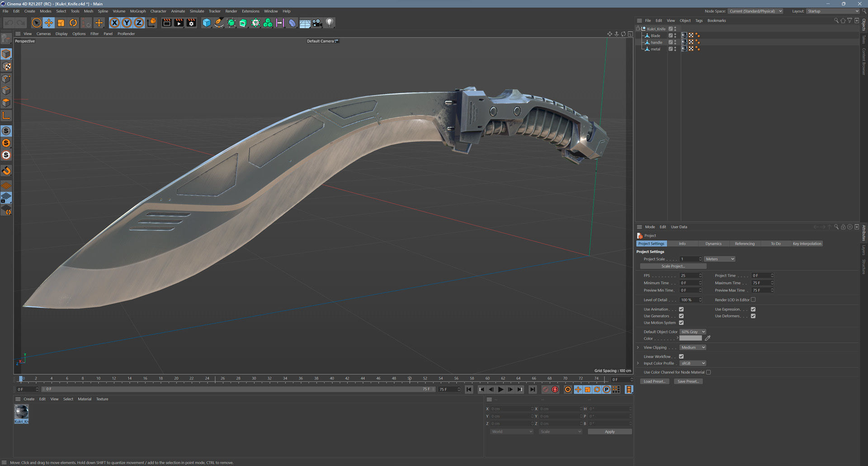The height and width of the screenshot is (466, 868).
Task: Click Scale Project button
Action: 673,266
